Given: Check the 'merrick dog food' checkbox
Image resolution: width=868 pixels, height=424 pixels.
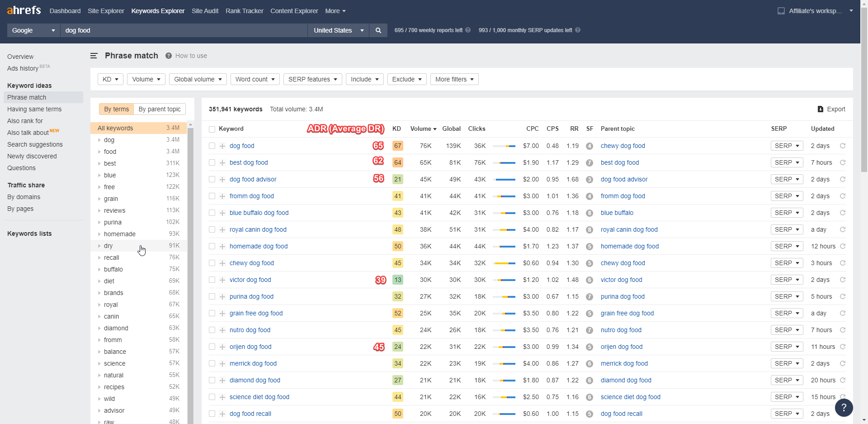Looking at the screenshot, I should point(212,363).
